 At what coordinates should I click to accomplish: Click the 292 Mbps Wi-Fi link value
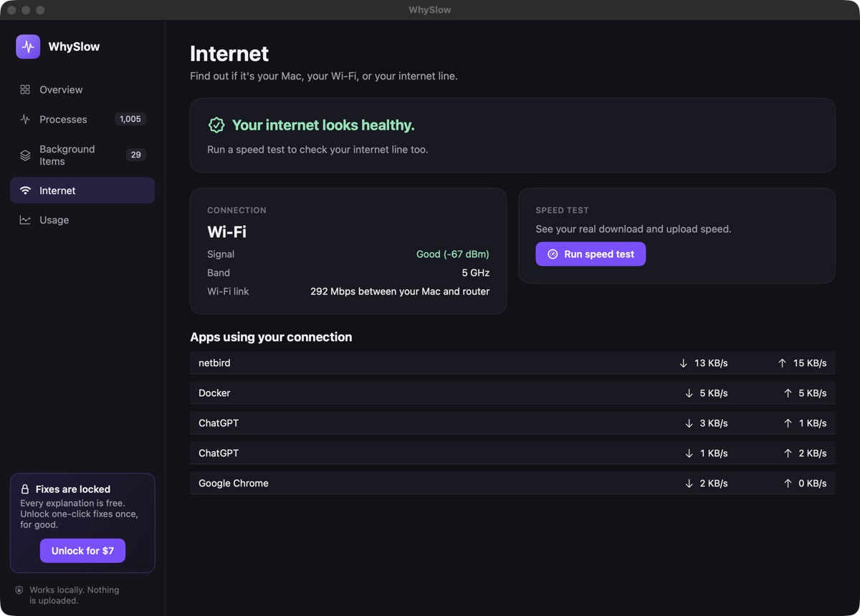(400, 292)
